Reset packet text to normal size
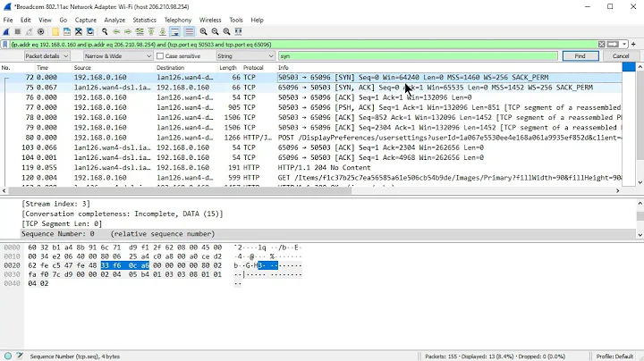 (226, 31)
